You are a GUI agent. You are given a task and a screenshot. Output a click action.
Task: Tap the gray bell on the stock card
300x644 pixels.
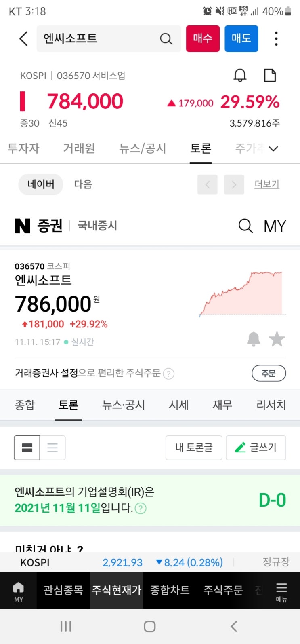tap(254, 339)
